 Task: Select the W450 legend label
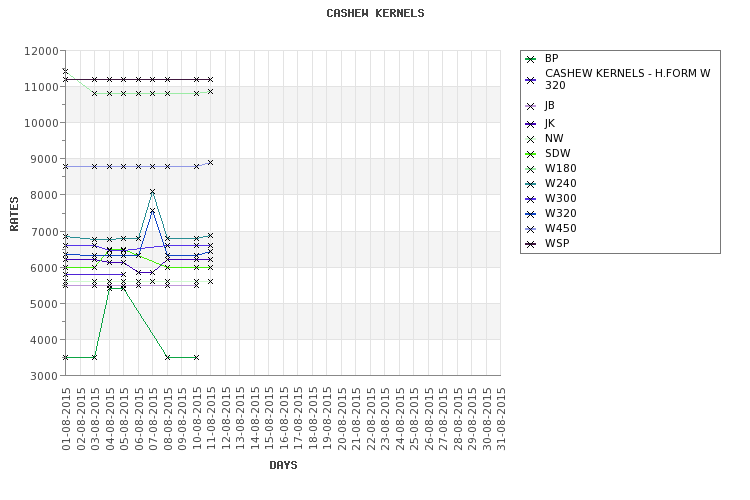pyautogui.click(x=561, y=228)
